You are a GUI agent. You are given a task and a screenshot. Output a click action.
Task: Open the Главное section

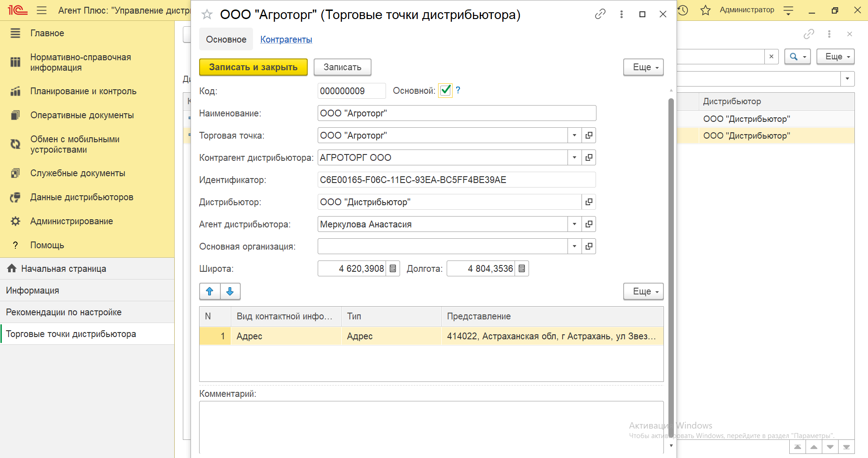pos(87,33)
